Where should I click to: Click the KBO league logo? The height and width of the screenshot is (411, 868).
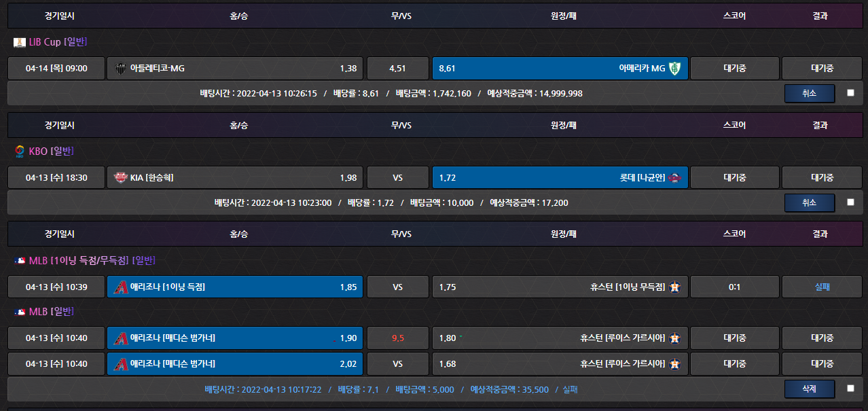19,151
